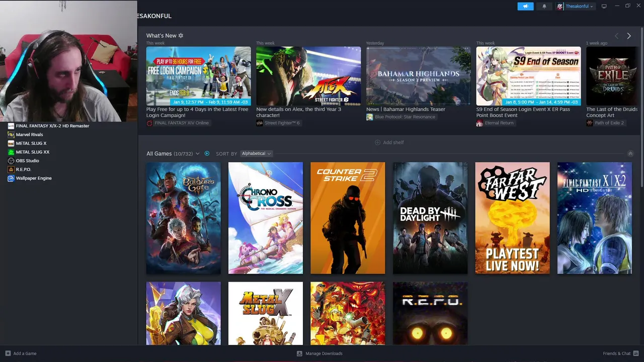The image size is (644, 362).
Task: Click the blue announcements megaphone button
Action: pos(525,7)
